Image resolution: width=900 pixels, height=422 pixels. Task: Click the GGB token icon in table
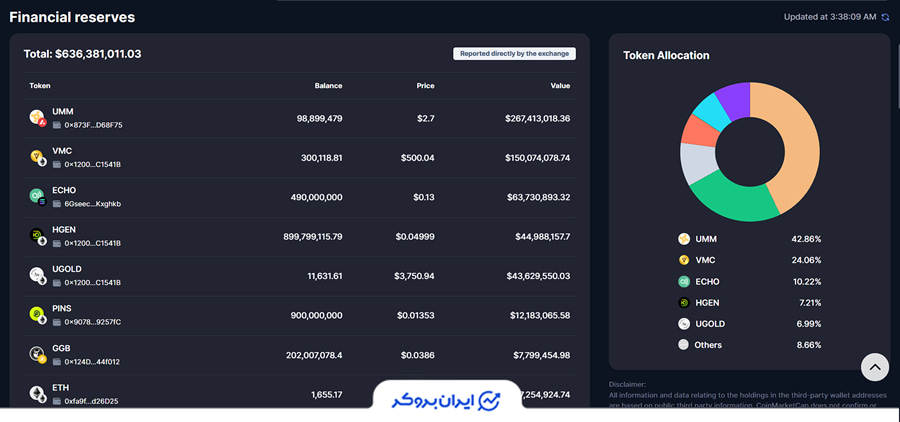pos(38,354)
